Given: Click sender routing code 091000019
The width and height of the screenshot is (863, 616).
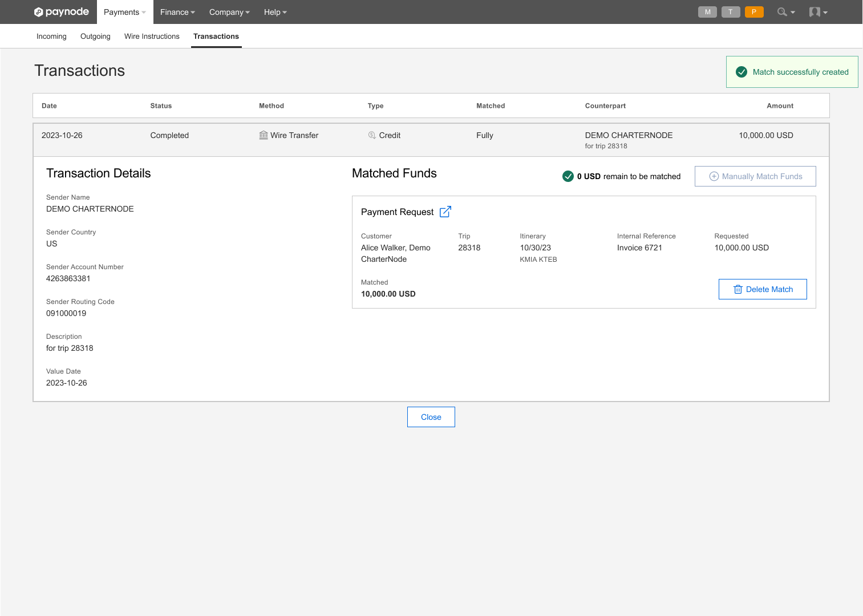Looking at the screenshot, I should click(x=66, y=313).
